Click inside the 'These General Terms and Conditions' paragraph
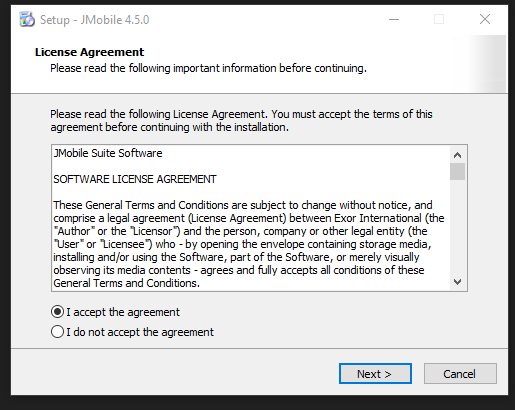The width and height of the screenshot is (515, 410). coord(249,244)
